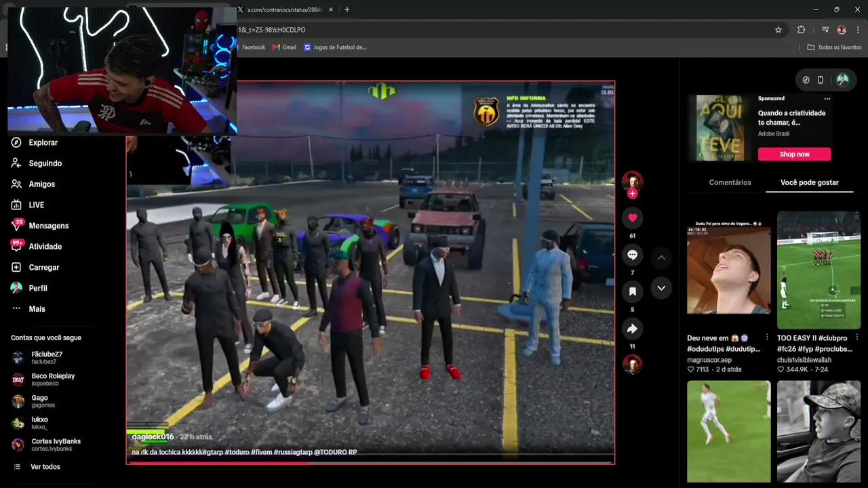Open the browser media controls icon

pyautogui.click(x=825, y=30)
